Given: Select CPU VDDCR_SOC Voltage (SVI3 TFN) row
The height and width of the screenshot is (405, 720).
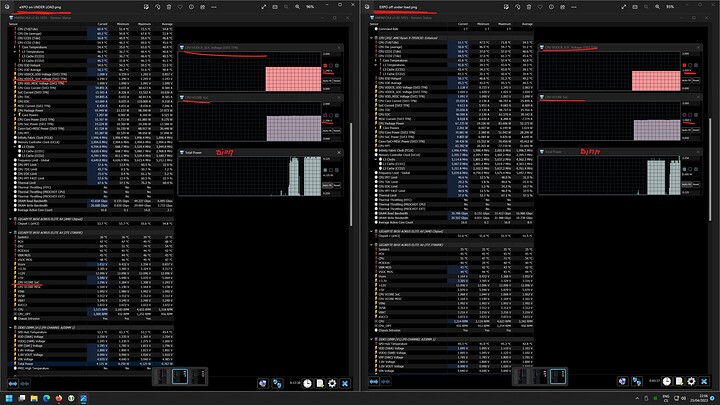Looking at the screenshot, I should tap(40, 79).
